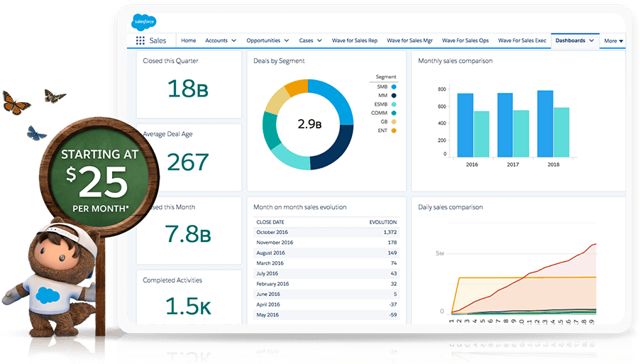
Task: Open the Wave For Sales Exec tab
Action: pos(522,40)
